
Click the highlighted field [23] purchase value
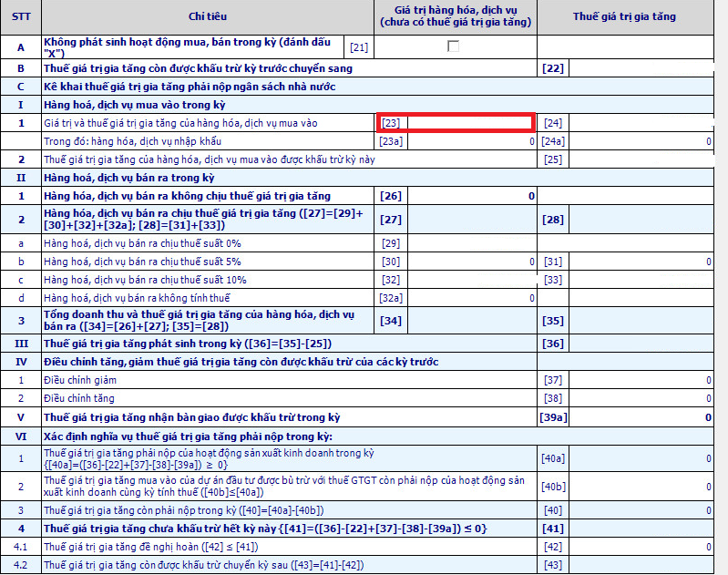[469, 123]
